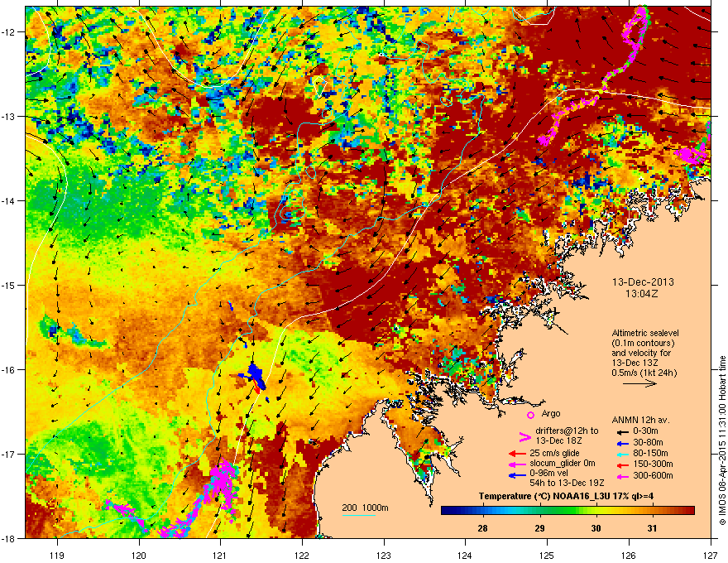Click the "(0.1m contours)" caption line
The width and height of the screenshot is (728, 563).
point(643,344)
